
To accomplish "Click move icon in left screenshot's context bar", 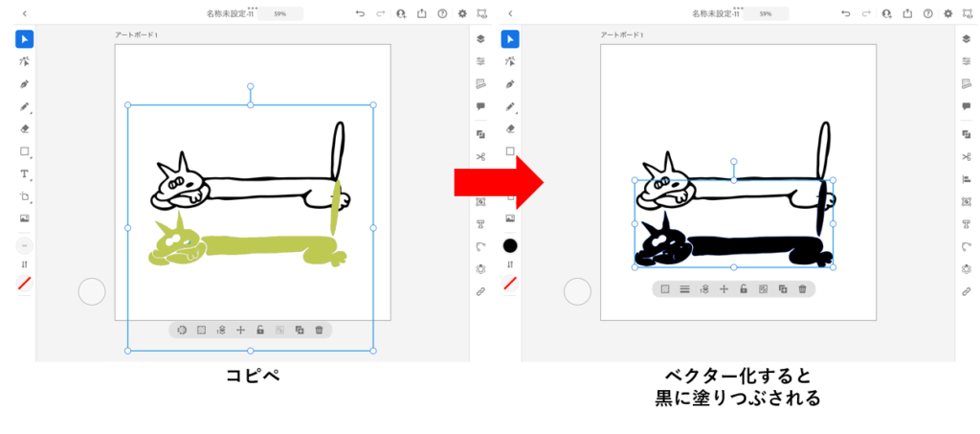I will pos(240,330).
